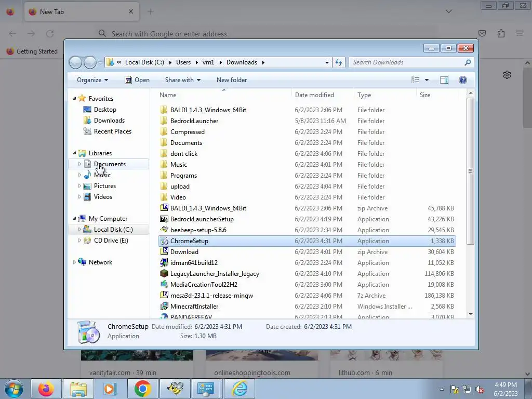Click the search magnifier in Search Downloads
Screen dimensions: 532x399
pos(468,62)
